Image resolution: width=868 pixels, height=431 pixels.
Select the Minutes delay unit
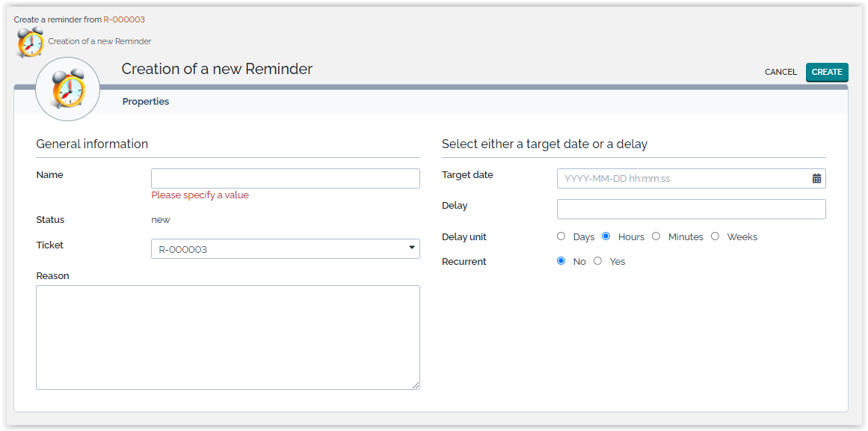[x=656, y=236]
